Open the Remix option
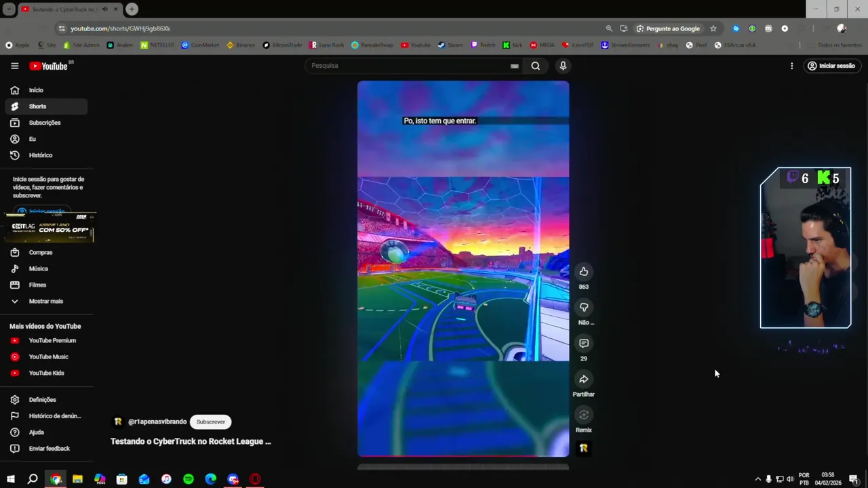Image resolution: width=868 pixels, height=488 pixels. pos(584,415)
